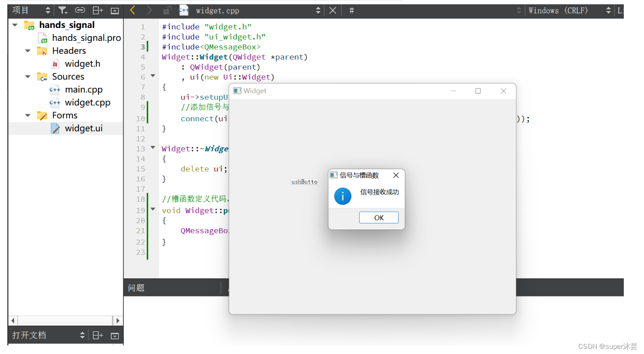
Task: Toggle synchronize with editor link icon
Action: [80, 10]
